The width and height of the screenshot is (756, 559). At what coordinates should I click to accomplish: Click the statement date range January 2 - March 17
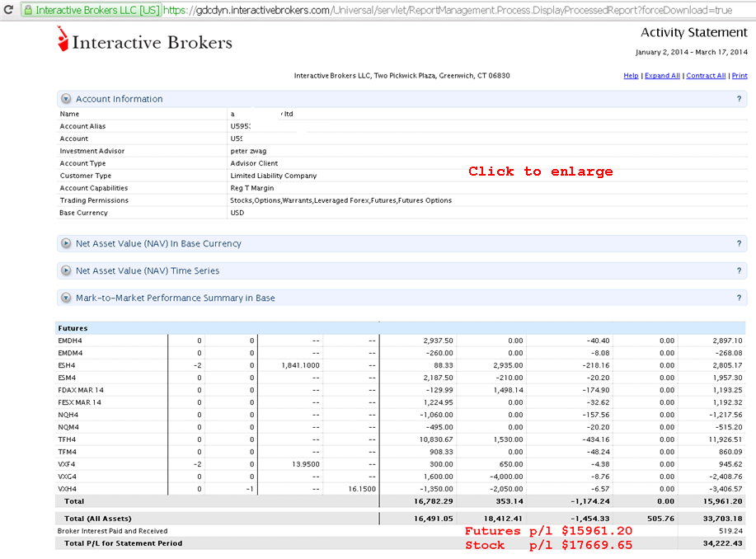pyautogui.click(x=692, y=52)
